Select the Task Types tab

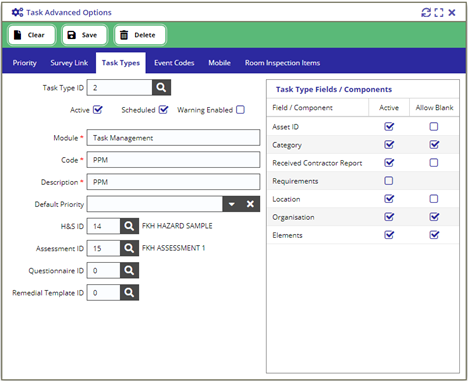[121, 63]
